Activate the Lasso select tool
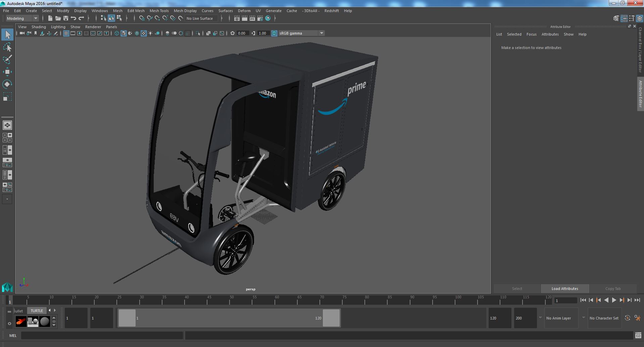The height and width of the screenshot is (347, 644). point(7,47)
